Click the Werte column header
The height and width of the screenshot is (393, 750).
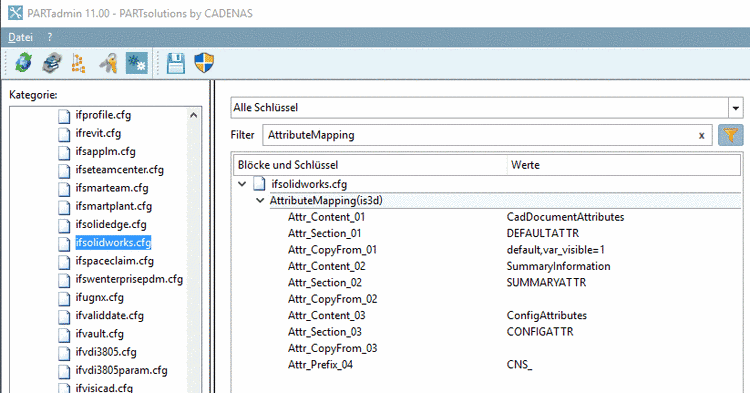click(624, 165)
